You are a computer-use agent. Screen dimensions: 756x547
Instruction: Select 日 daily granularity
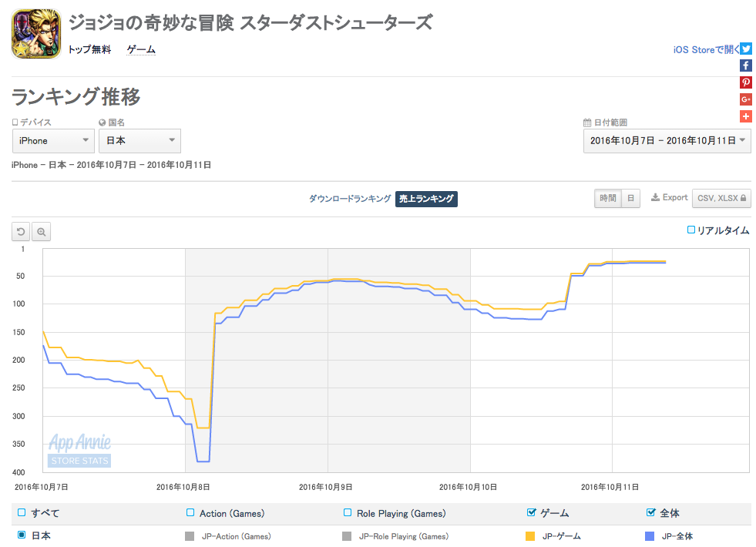630,198
